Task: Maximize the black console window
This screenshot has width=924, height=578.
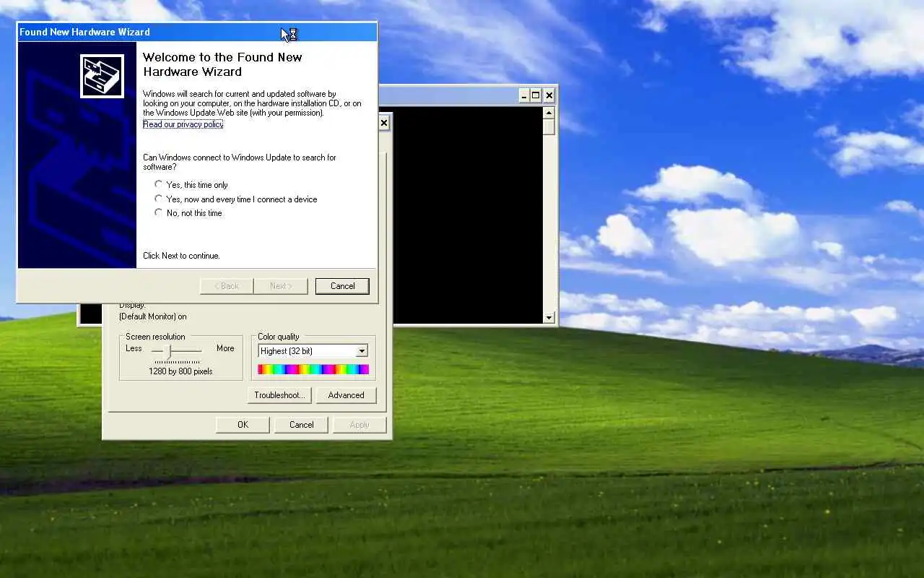Action: tap(536, 95)
